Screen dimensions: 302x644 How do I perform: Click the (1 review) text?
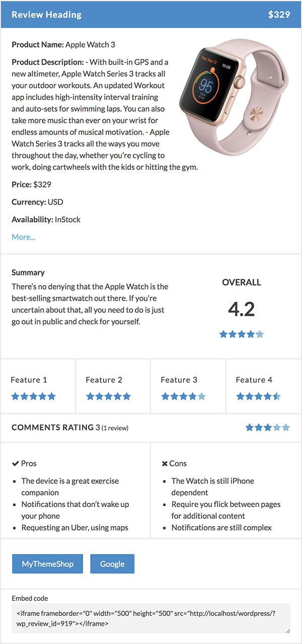coord(115,428)
